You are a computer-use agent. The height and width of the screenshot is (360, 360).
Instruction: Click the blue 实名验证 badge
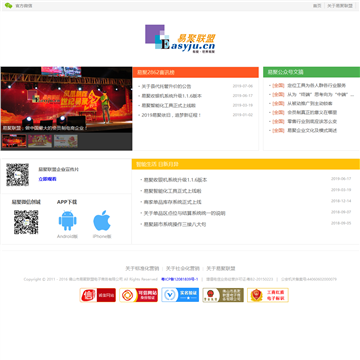pos(180,295)
